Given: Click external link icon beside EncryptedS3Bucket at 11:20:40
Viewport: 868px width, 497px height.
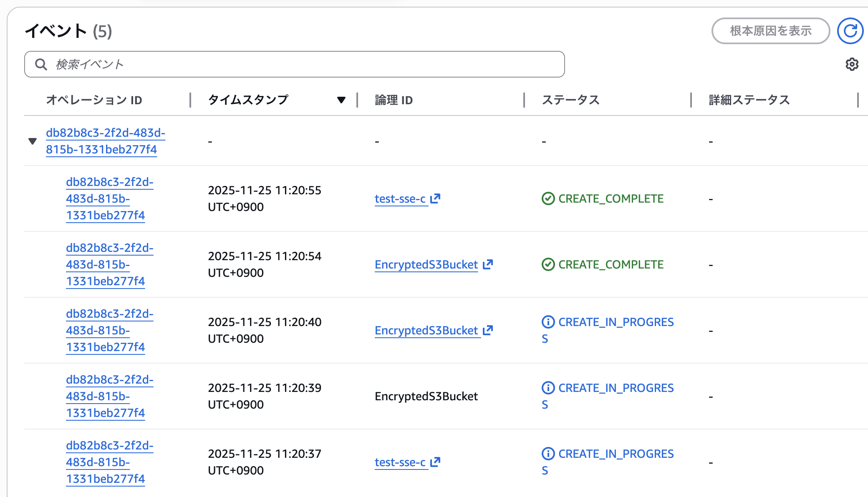Looking at the screenshot, I should coord(488,330).
